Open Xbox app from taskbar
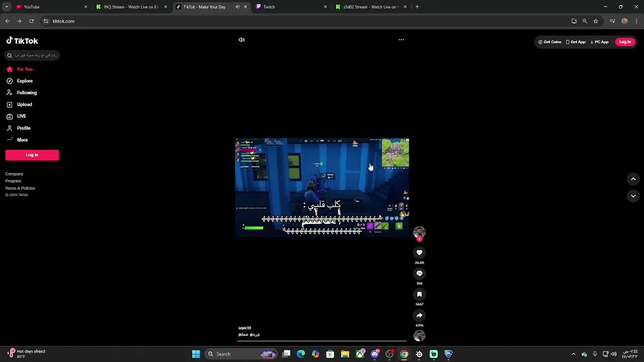The width and height of the screenshot is (644, 362). tap(360, 354)
